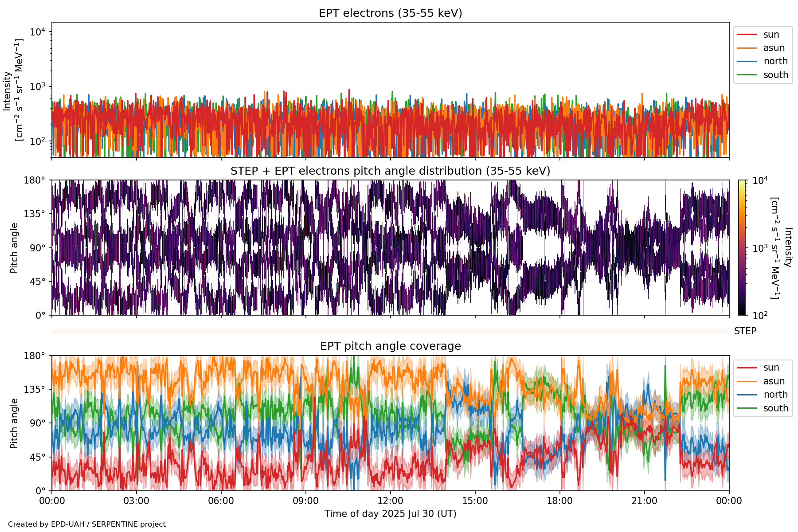Screen dimensions: 798x532
Task: Click the blue north swatch in bottom legend
Action: point(747,395)
